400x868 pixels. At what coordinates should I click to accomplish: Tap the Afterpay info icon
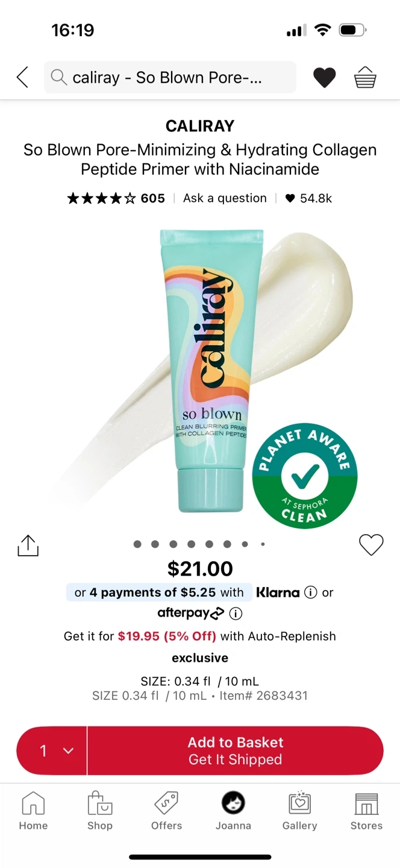pos(236,614)
